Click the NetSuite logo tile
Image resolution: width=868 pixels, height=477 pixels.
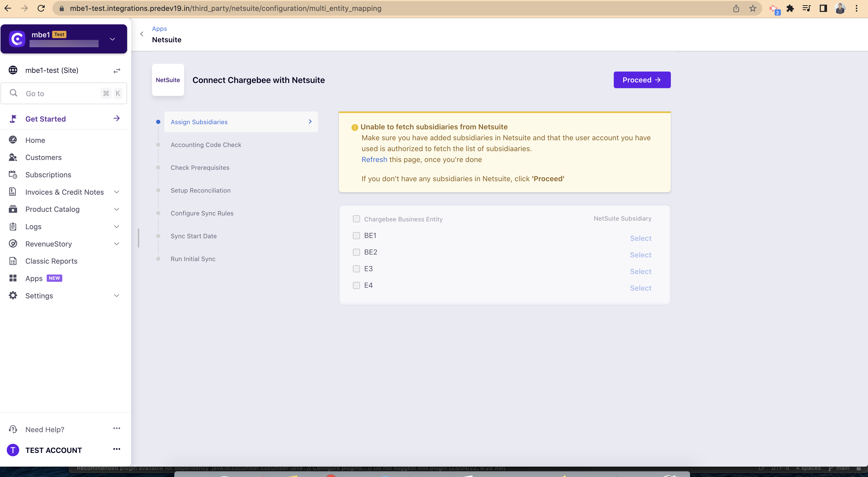[168, 80]
